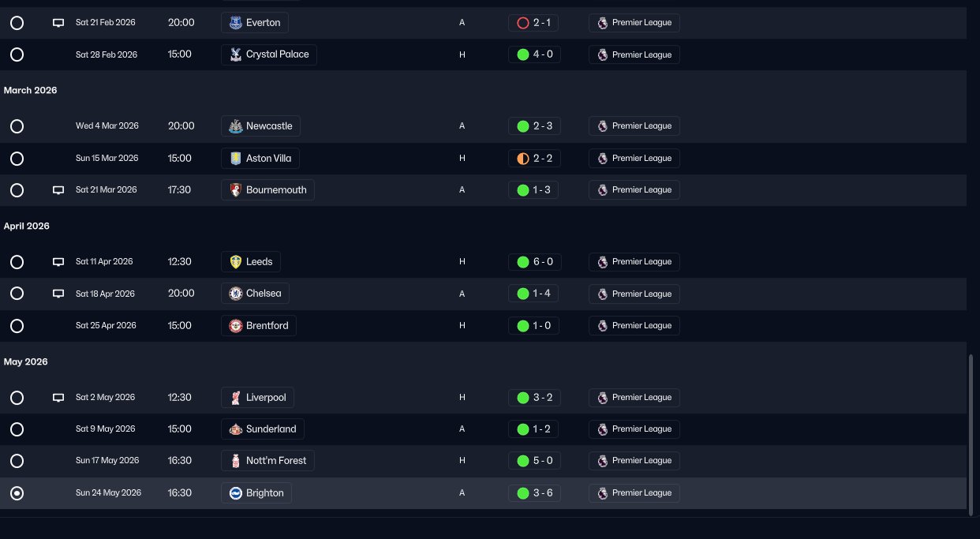Select the radio button for Brentford match
The height and width of the screenshot is (539, 980).
click(17, 326)
